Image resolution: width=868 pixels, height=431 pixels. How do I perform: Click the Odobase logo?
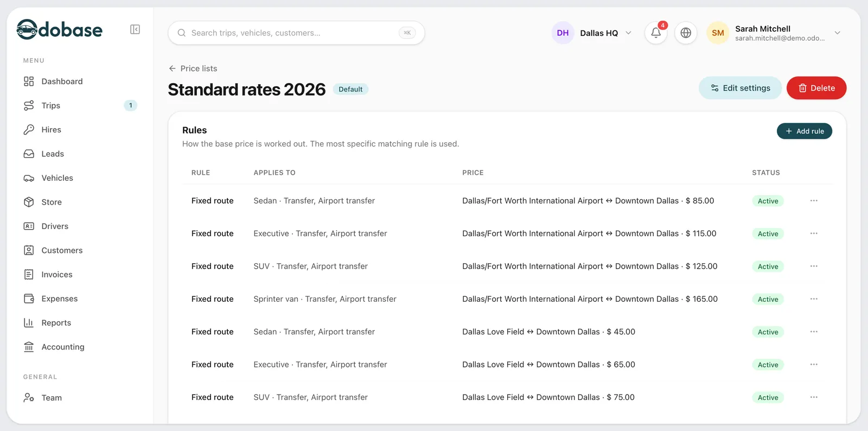[59, 29]
